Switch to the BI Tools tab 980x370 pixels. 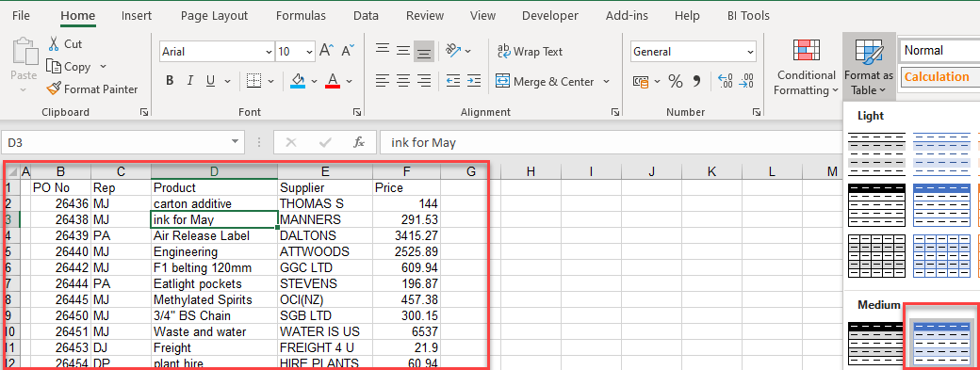tap(749, 16)
